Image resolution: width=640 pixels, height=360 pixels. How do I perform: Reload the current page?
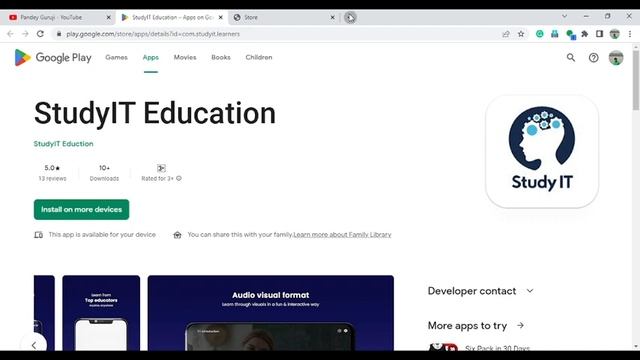(x=40, y=34)
